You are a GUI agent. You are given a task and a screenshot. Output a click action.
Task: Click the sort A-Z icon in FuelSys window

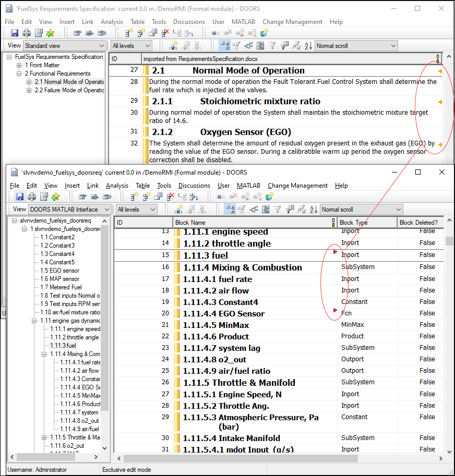click(x=308, y=45)
